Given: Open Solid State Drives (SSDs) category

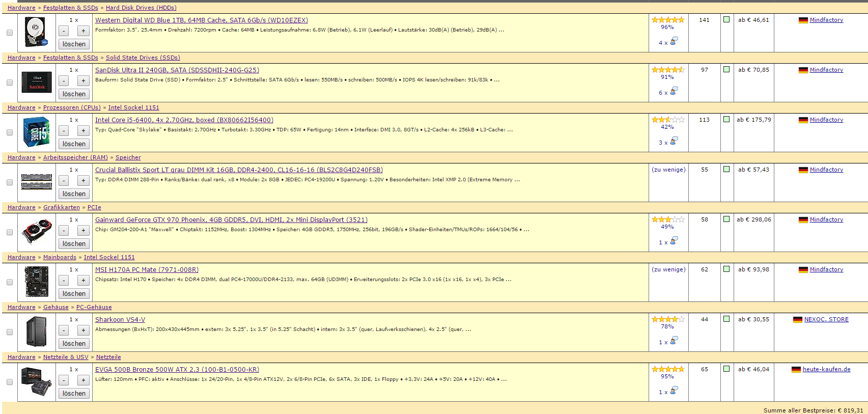Looking at the screenshot, I should 143,58.
